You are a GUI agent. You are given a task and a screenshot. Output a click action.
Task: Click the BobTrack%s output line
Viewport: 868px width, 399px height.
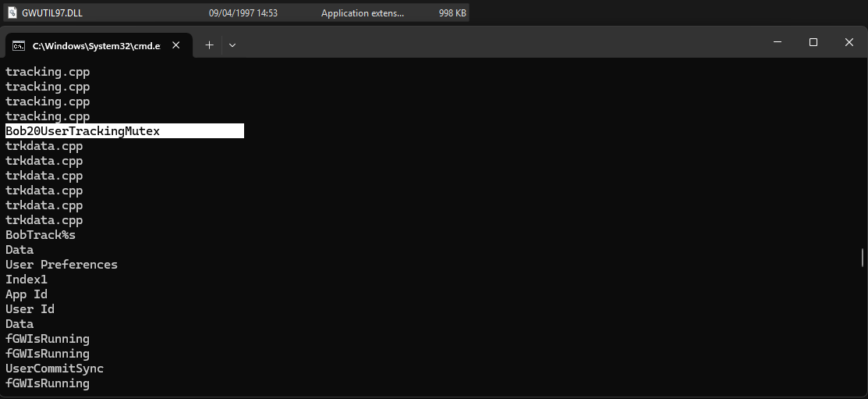[x=41, y=235]
